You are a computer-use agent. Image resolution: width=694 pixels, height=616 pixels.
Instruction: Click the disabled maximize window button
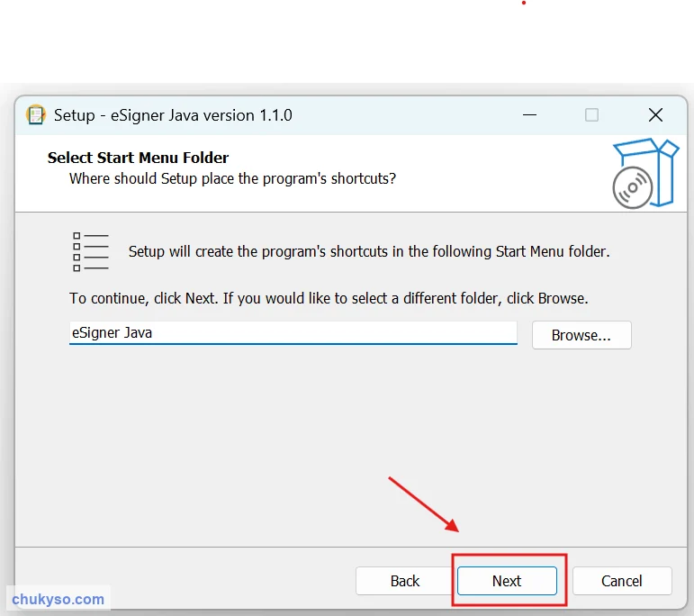point(591,115)
